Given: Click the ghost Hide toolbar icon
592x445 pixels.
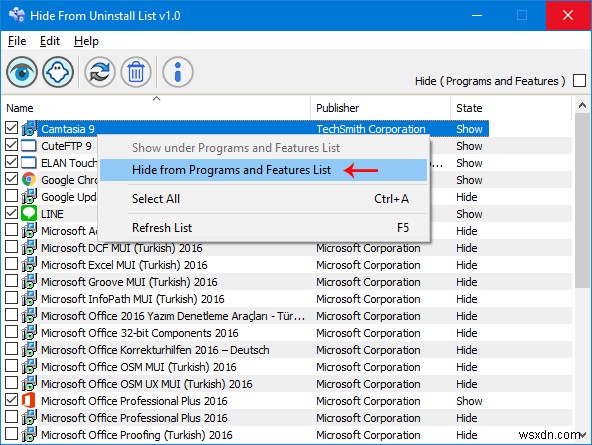Looking at the screenshot, I should pos(58,72).
